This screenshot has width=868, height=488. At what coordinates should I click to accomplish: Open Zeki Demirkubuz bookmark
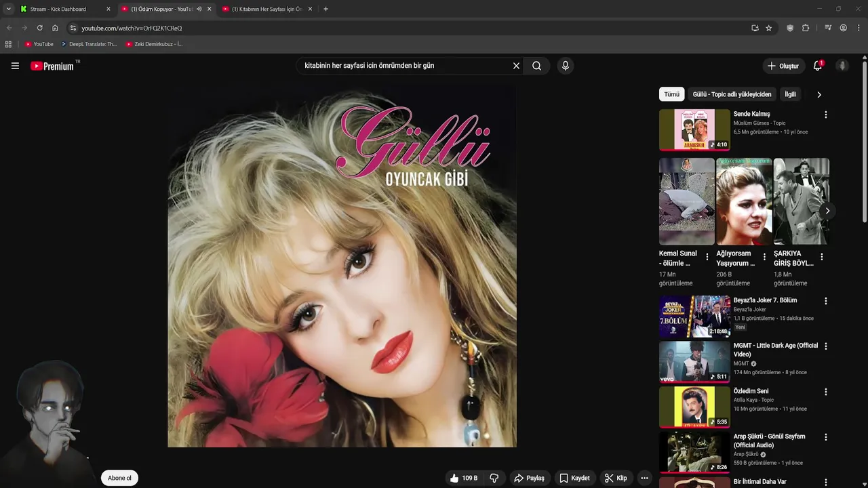pos(154,44)
